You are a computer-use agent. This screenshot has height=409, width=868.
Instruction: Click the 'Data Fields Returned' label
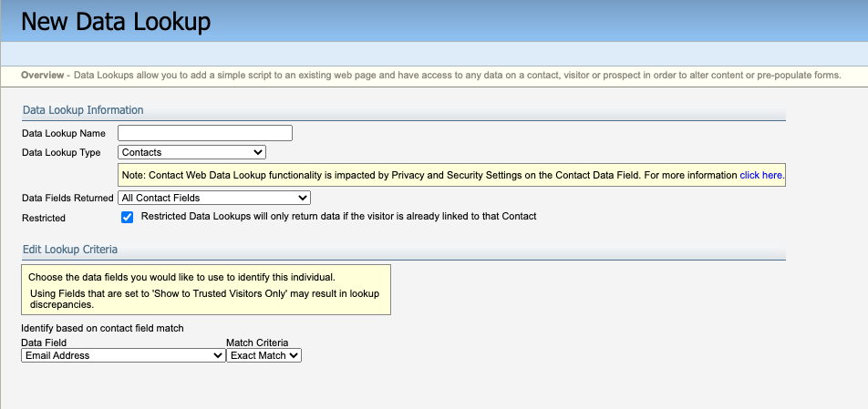(67, 198)
